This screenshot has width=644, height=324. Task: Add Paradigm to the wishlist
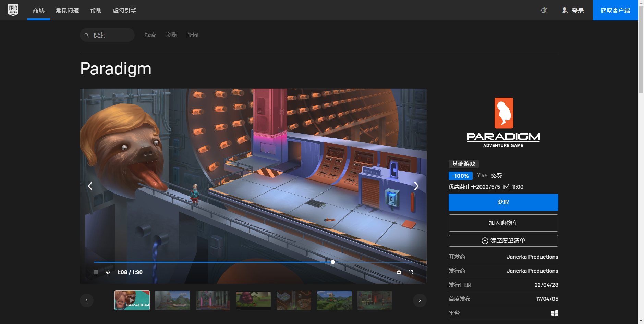503,241
